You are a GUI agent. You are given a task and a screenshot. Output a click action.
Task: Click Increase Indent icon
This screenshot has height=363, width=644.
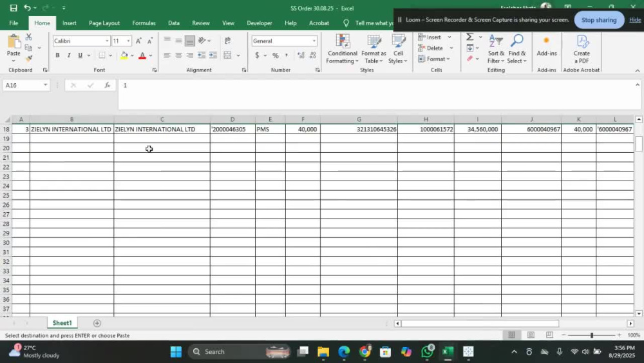point(213,55)
